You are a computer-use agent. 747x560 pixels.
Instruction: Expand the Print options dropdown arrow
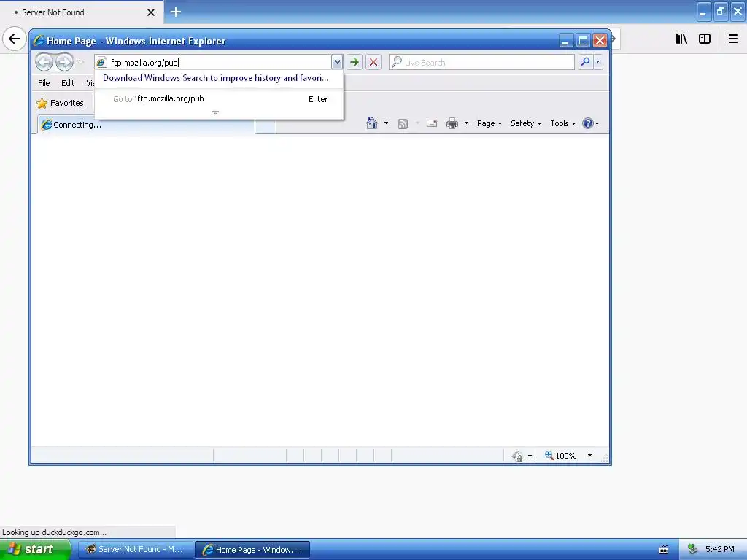[x=466, y=123]
